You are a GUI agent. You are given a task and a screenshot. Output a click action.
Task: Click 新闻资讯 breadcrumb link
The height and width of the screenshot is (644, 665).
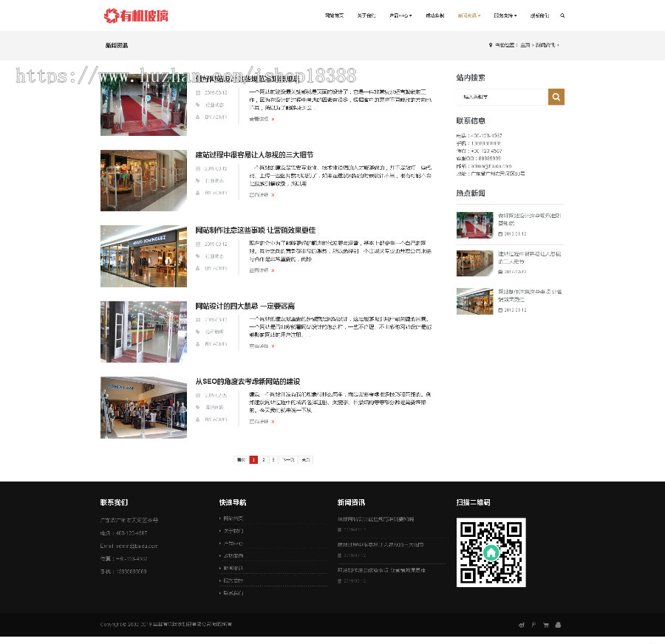[x=545, y=45]
